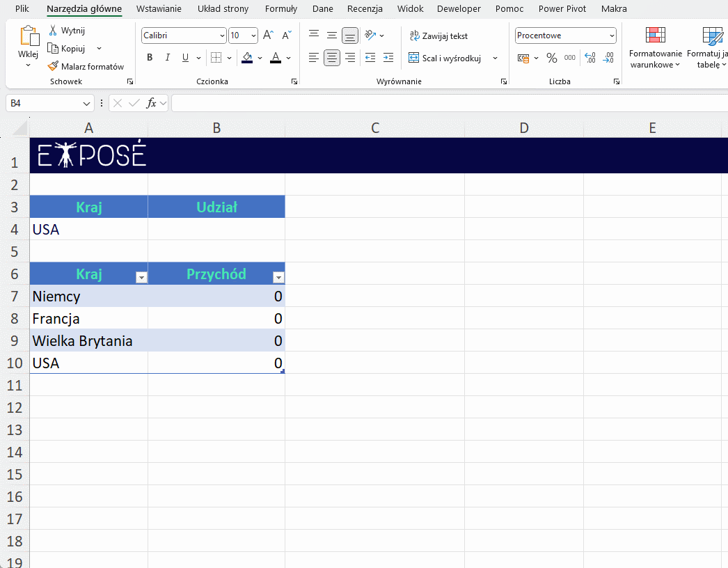Switch to the Power Pivot tab
The image size is (728, 568).
562,8
